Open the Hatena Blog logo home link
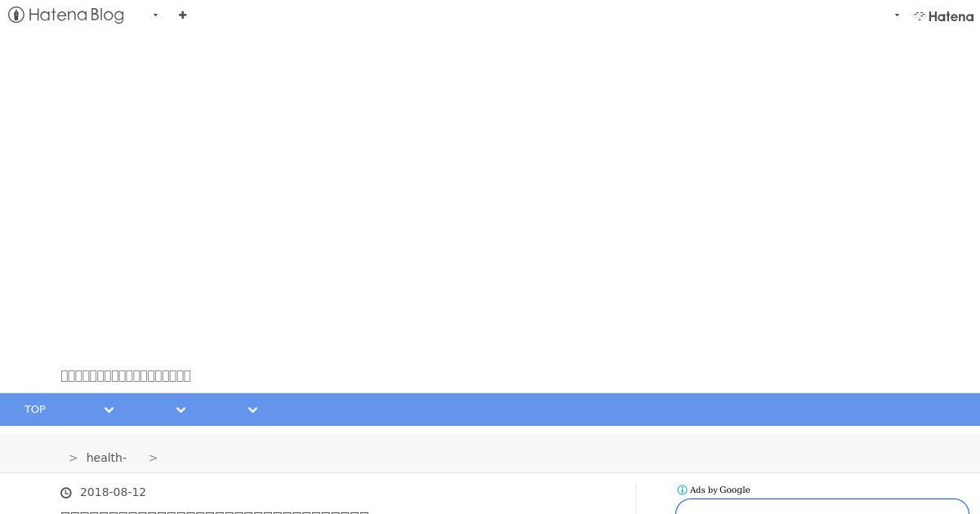 pos(66,15)
